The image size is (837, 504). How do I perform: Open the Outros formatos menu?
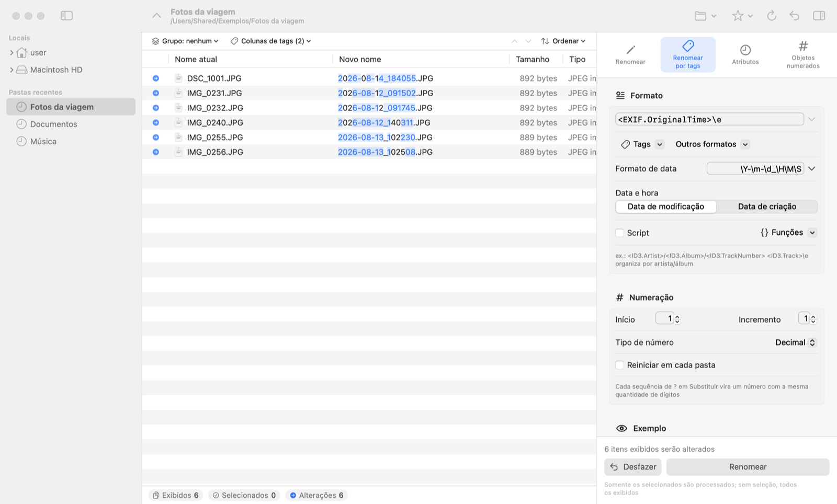712,144
